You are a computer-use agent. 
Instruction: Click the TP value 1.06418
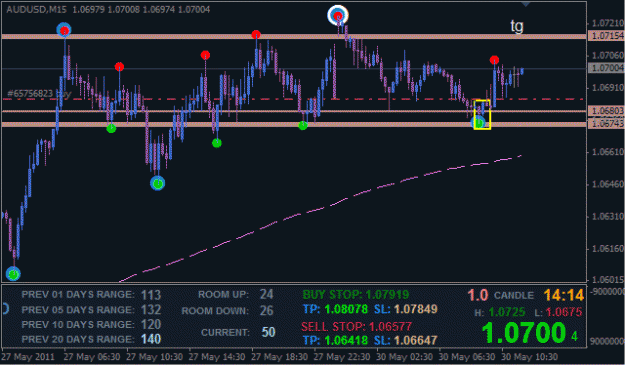click(346, 340)
